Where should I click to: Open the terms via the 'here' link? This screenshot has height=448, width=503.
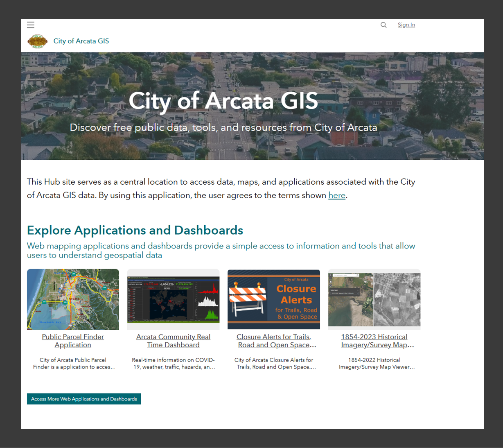[337, 195]
